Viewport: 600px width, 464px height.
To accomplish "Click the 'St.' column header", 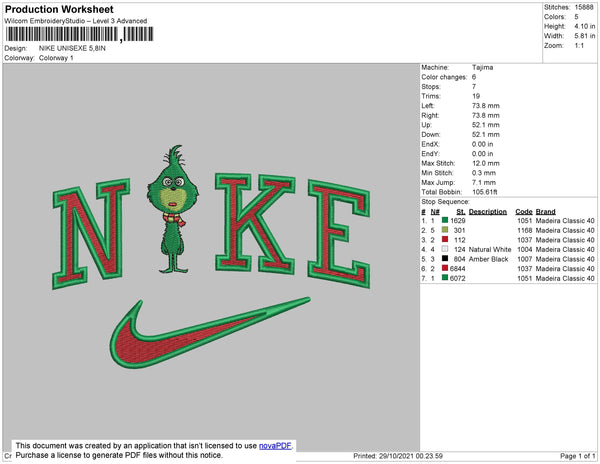I will (461, 212).
